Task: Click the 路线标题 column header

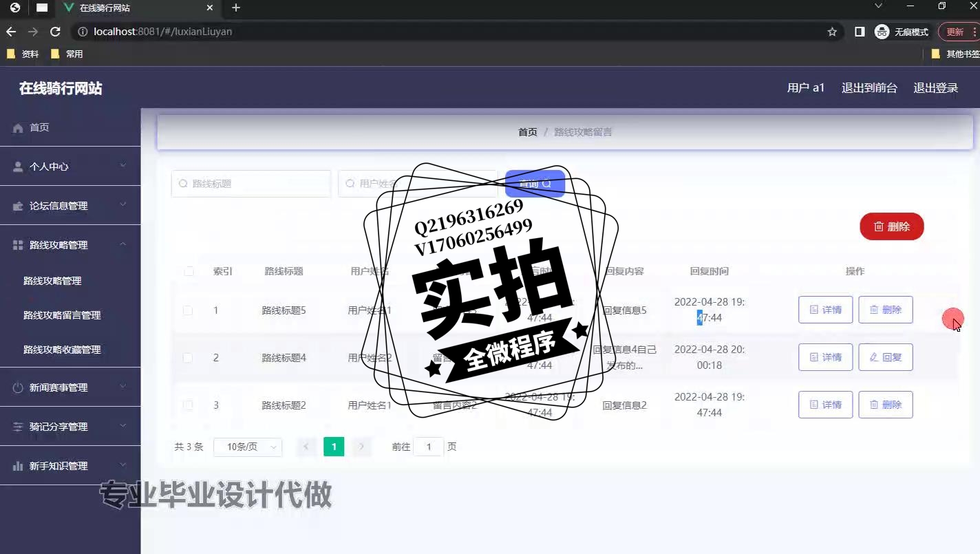Action: (284, 271)
